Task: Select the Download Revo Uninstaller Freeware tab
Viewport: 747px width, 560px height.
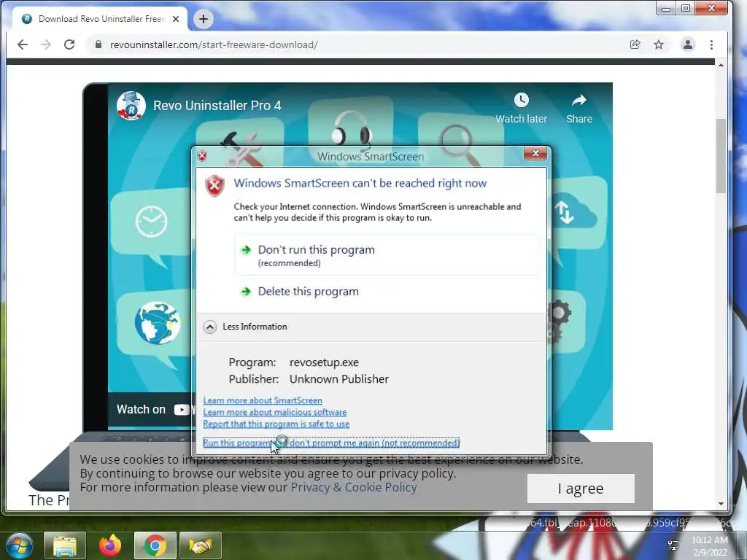Action: pos(100,19)
